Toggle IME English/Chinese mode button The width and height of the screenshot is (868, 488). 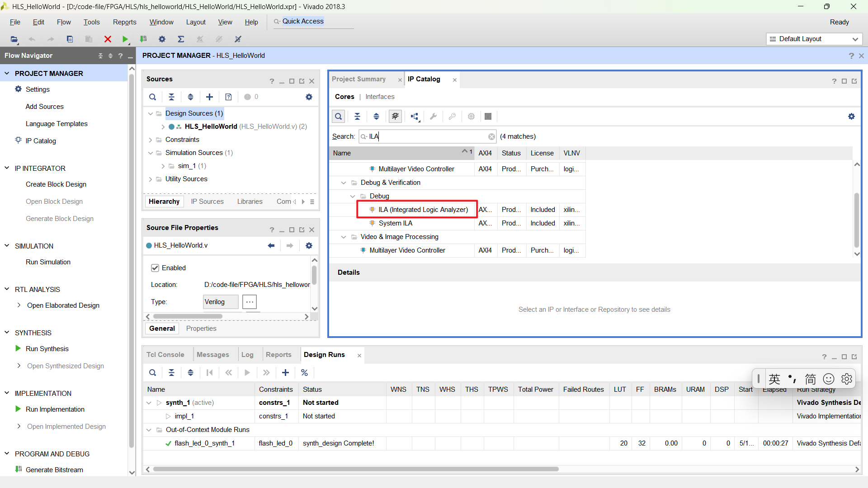point(774,379)
